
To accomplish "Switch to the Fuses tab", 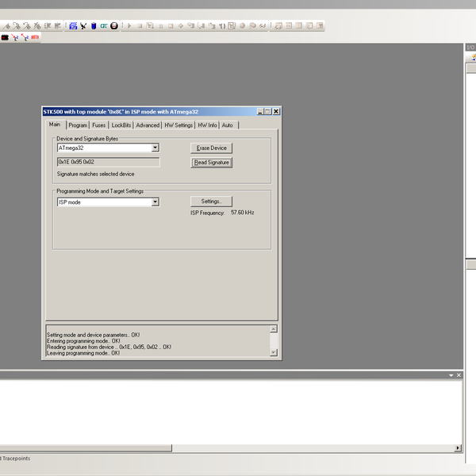I will (x=98, y=125).
